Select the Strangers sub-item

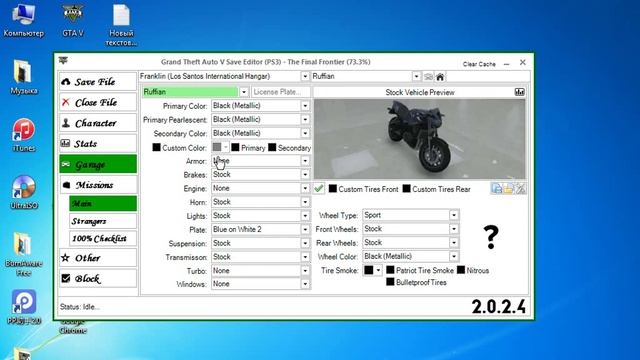103,221
